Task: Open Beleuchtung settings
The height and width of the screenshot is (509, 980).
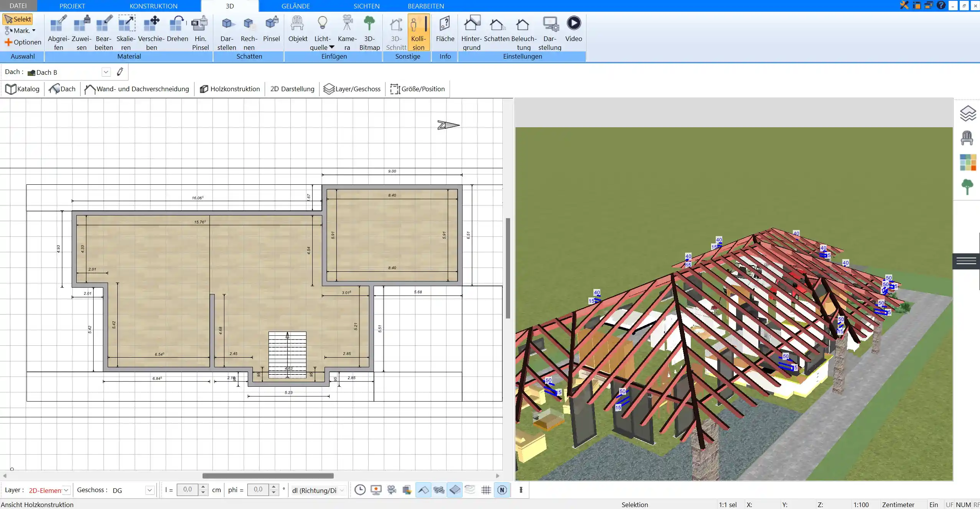Action: [524, 33]
